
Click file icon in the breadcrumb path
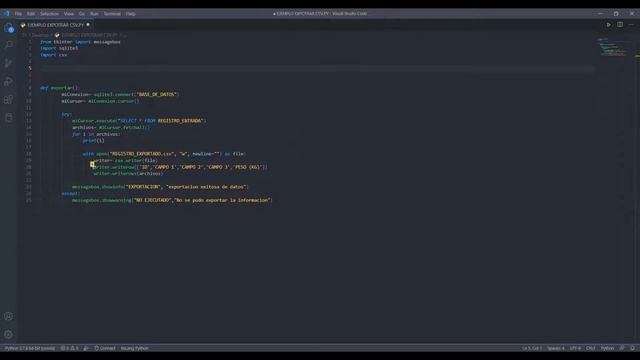57,35
